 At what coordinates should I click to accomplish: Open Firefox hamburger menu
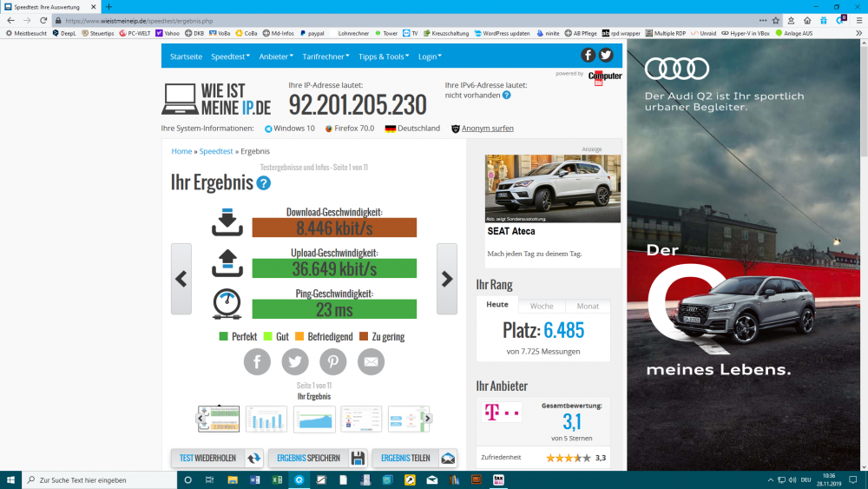859,21
